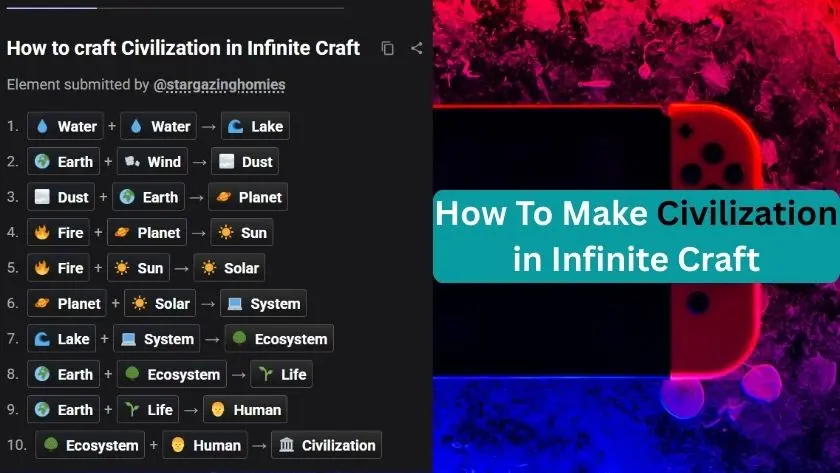Share the recipe using the share icon

click(416, 48)
